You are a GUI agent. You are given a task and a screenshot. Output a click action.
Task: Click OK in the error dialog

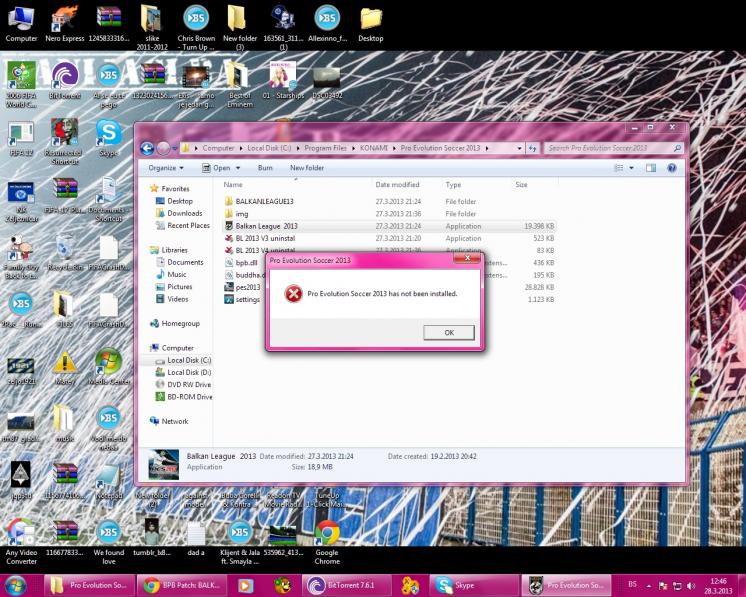coord(449,333)
